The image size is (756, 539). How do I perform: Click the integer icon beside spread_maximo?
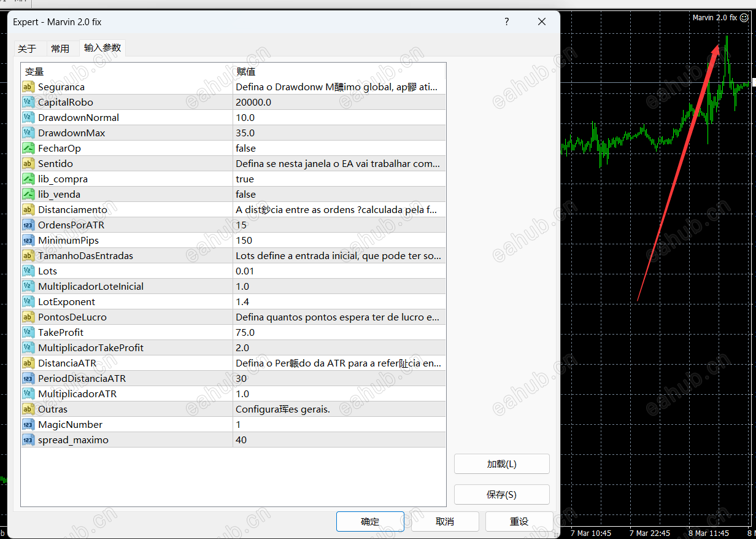point(28,440)
